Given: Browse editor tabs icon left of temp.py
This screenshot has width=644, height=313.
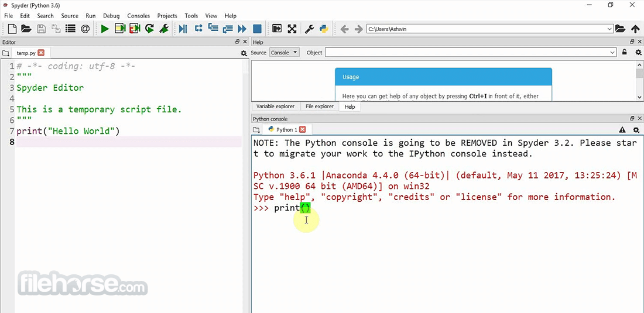Looking at the screenshot, I should [5, 53].
